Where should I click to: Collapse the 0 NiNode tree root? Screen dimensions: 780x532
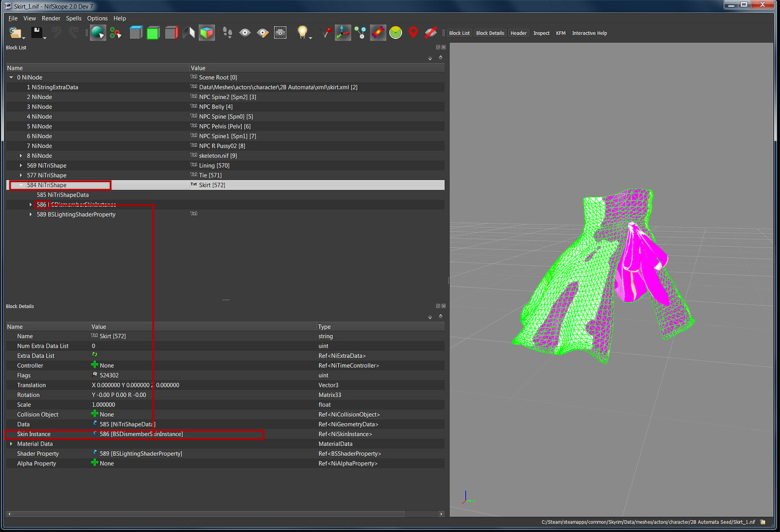[11, 77]
